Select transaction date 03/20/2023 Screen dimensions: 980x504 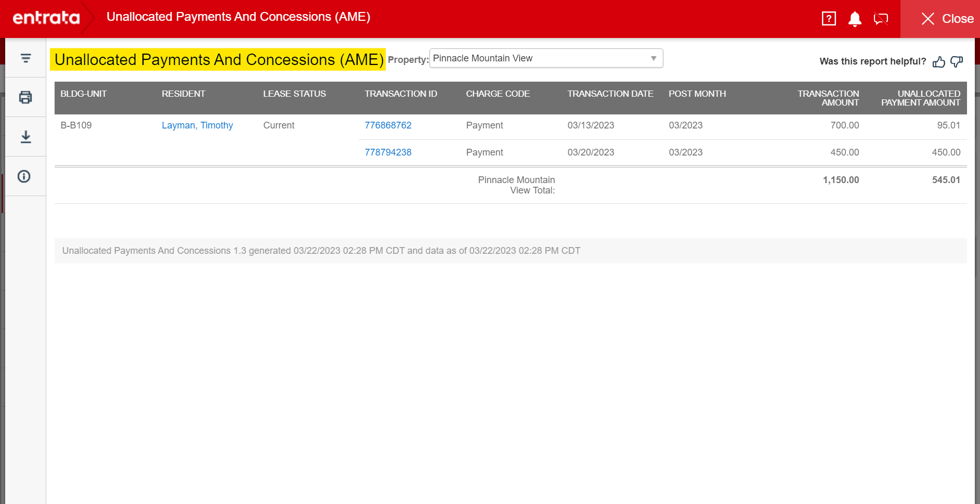coord(591,152)
